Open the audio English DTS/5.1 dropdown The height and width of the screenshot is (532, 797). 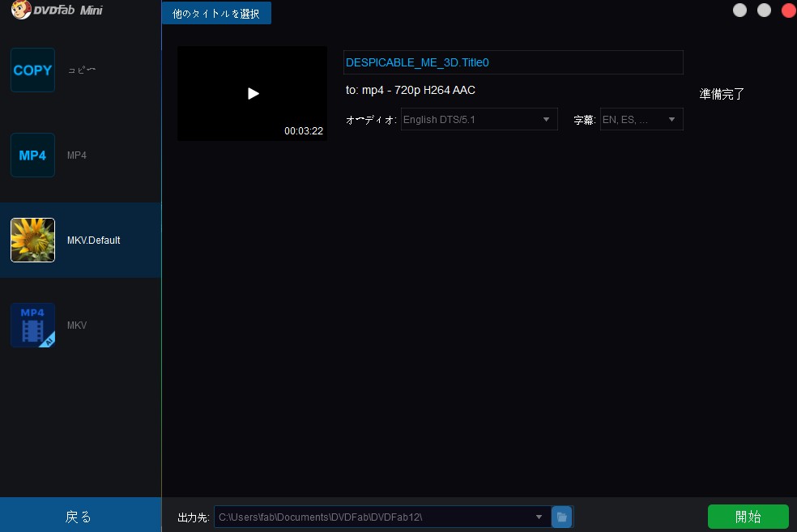click(479, 119)
